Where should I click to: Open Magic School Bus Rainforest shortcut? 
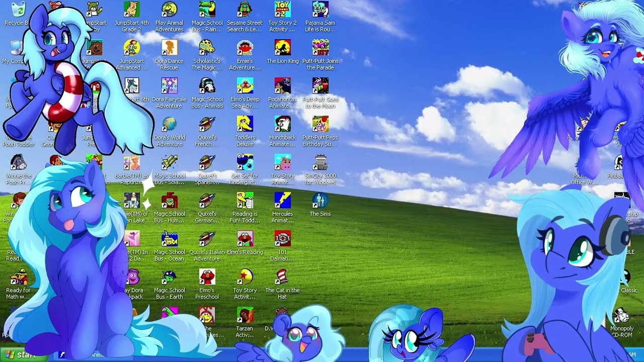(x=207, y=17)
